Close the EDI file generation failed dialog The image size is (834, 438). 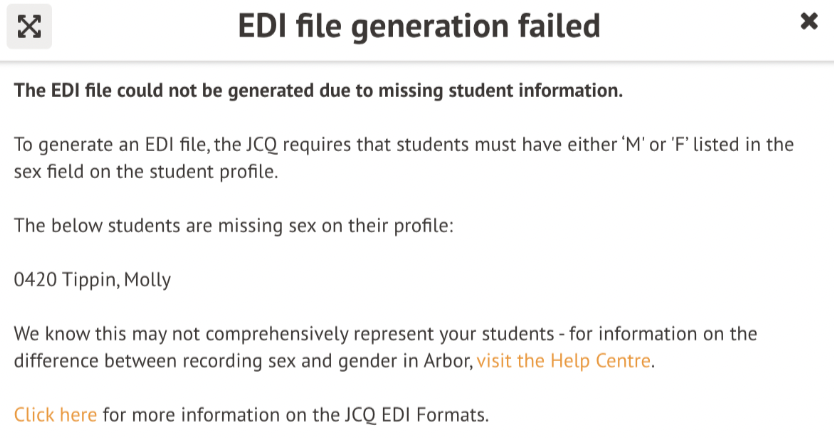click(809, 22)
